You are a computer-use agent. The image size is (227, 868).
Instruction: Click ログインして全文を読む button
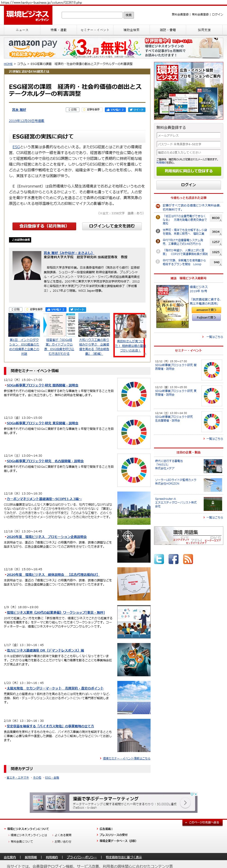(112, 226)
